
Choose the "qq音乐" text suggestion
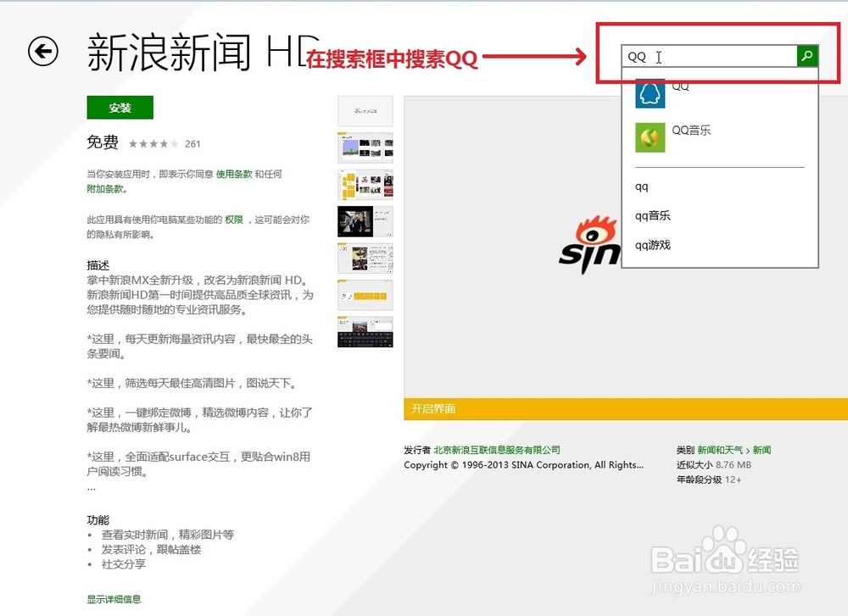(651, 216)
